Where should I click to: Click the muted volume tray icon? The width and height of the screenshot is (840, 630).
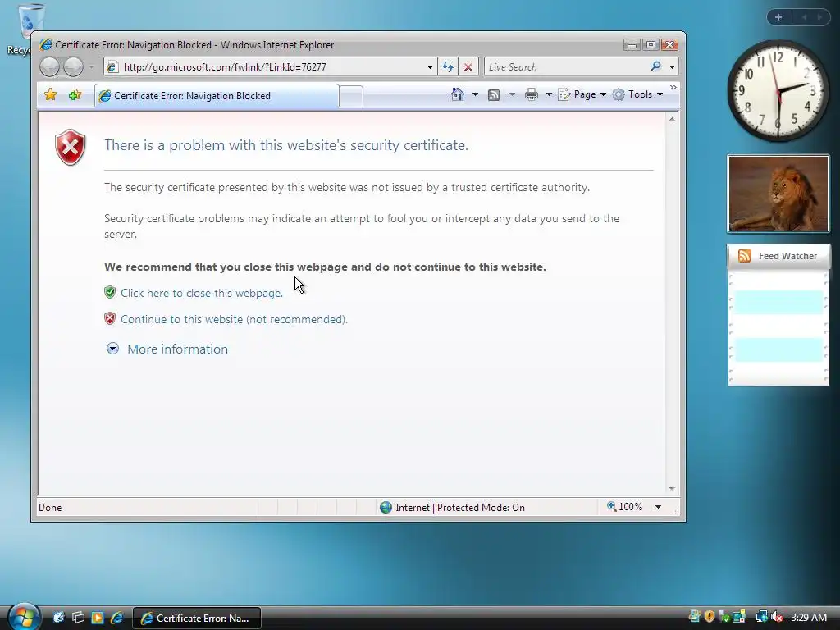777,617
